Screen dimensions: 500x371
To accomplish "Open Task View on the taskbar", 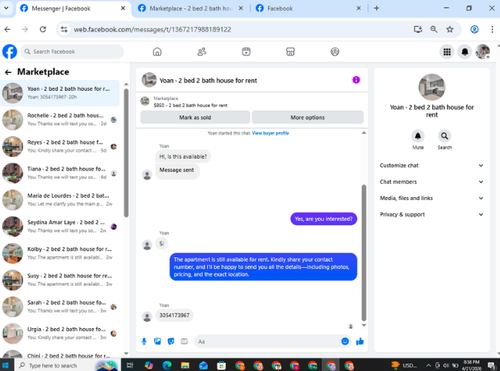I will (x=130, y=365).
